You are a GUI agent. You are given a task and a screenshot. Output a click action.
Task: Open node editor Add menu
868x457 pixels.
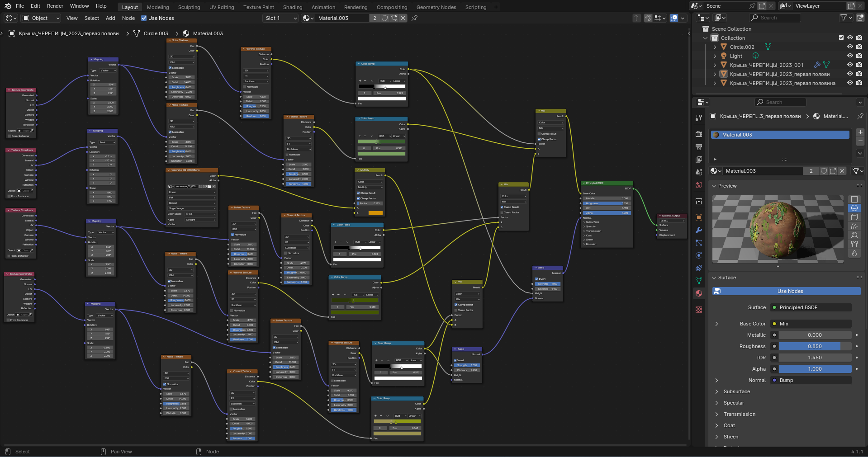(110, 18)
